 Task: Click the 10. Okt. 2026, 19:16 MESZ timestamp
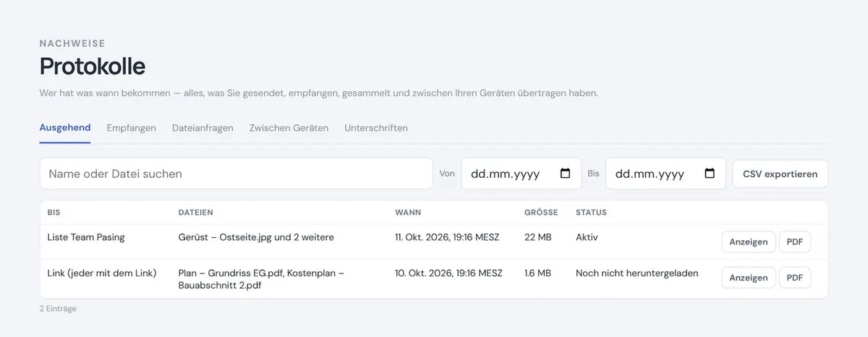point(448,273)
